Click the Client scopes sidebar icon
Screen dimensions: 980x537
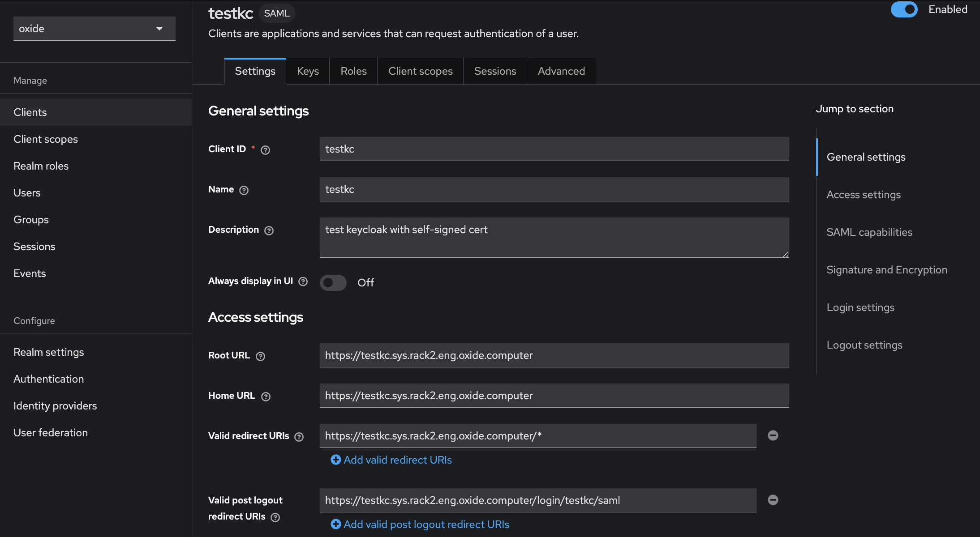[x=46, y=139]
